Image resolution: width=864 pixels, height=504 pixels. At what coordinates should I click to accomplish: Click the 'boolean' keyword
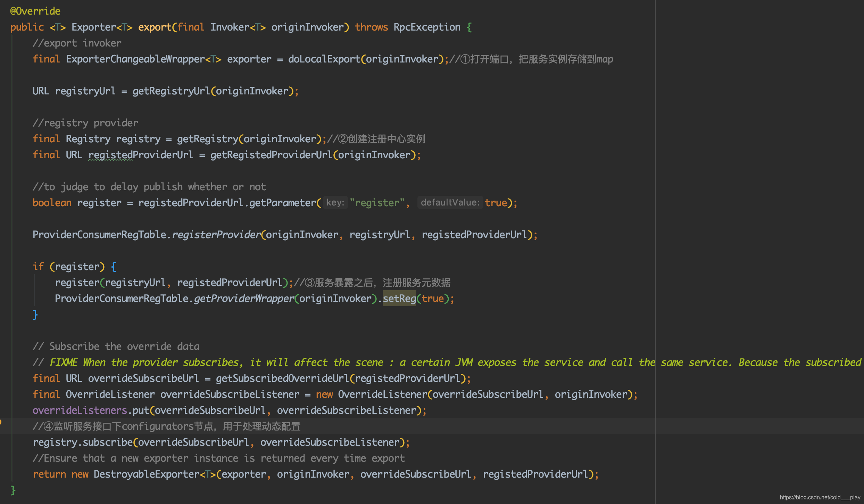pos(52,203)
